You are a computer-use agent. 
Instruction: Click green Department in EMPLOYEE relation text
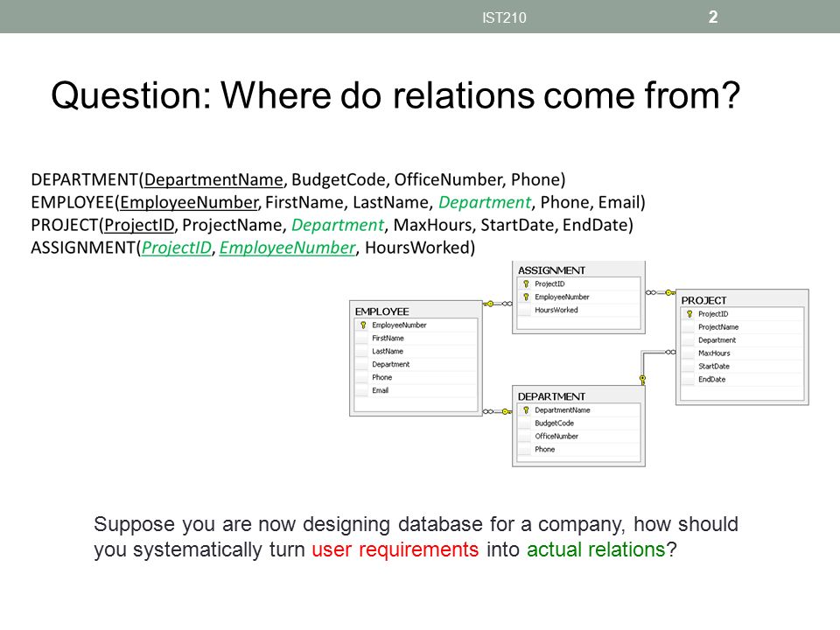tap(485, 202)
